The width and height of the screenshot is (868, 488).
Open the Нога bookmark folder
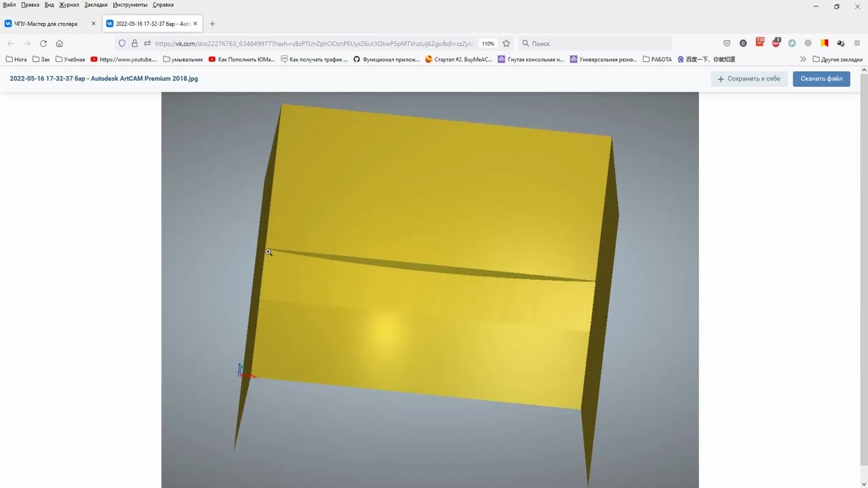coord(16,60)
